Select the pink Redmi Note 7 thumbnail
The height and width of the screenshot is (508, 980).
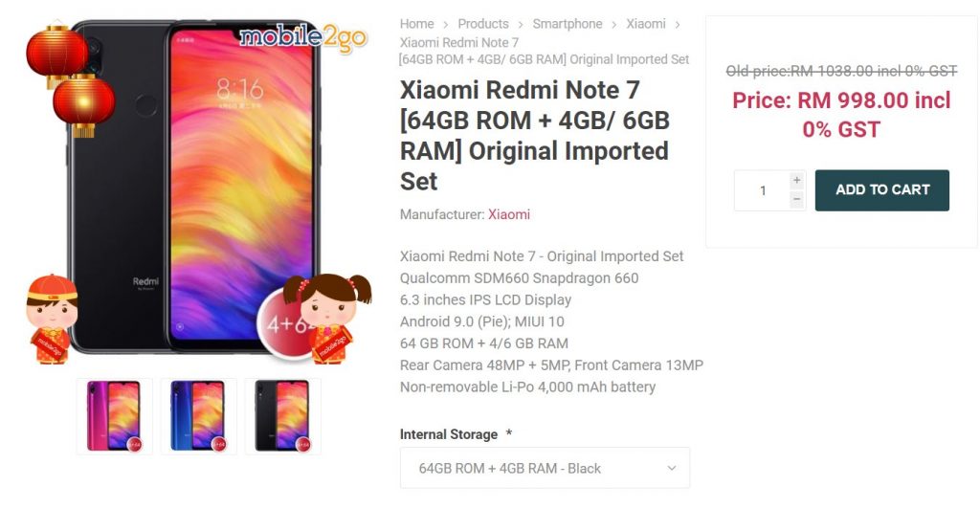pyautogui.click(x=115, y=416)
